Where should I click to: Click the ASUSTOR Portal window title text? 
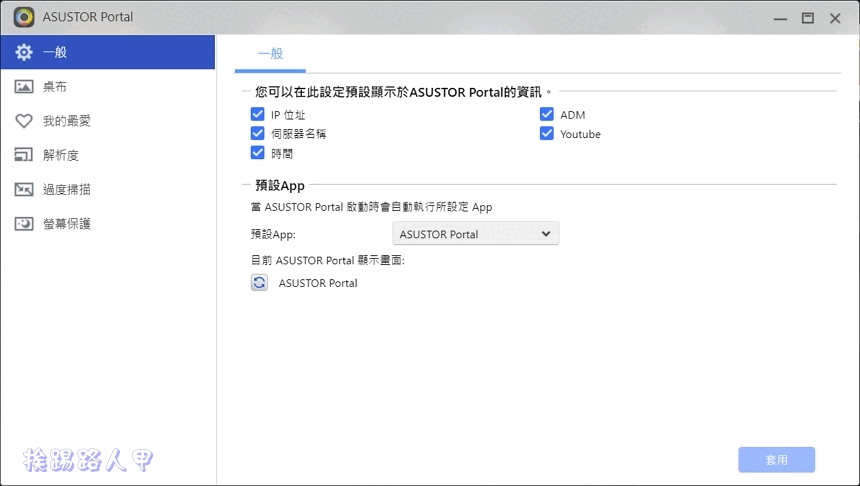(x=88, y=17)
